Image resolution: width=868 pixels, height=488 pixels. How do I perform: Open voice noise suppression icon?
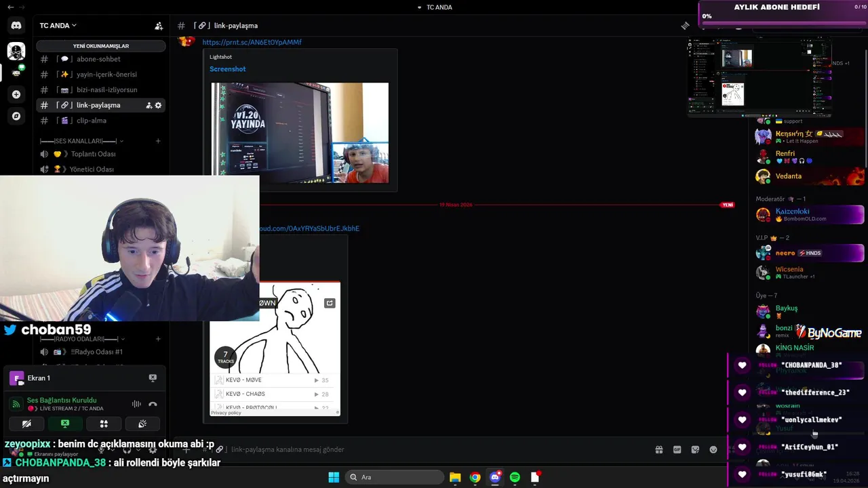click(x=136, y=404)
